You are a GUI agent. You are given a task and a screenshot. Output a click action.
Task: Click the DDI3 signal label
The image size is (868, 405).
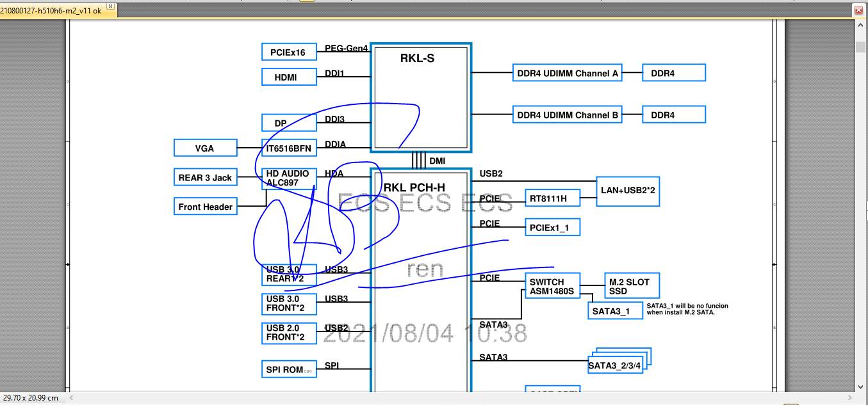(334, 119)
